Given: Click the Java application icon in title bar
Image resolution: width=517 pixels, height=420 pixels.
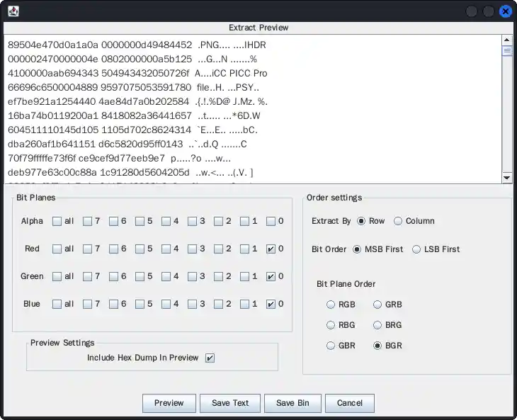Looking at the screenshot, I should tap(12, 11).
